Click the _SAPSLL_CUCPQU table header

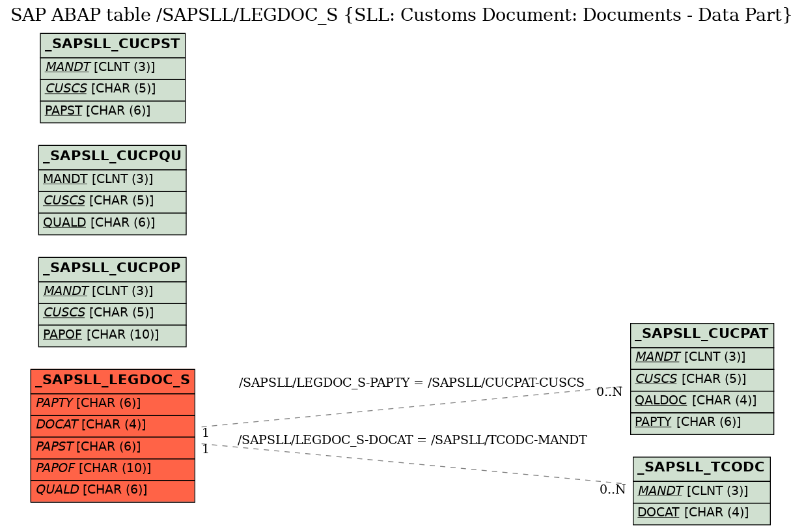click(x=112, y=157)
